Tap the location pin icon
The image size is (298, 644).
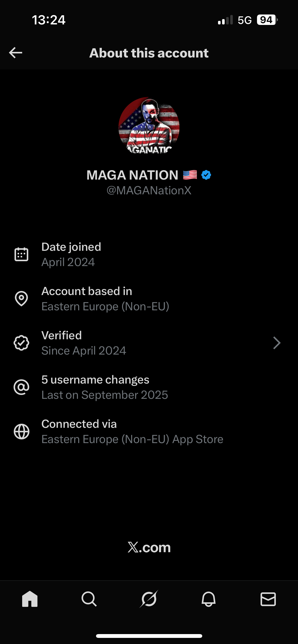(x=21, y=299)
